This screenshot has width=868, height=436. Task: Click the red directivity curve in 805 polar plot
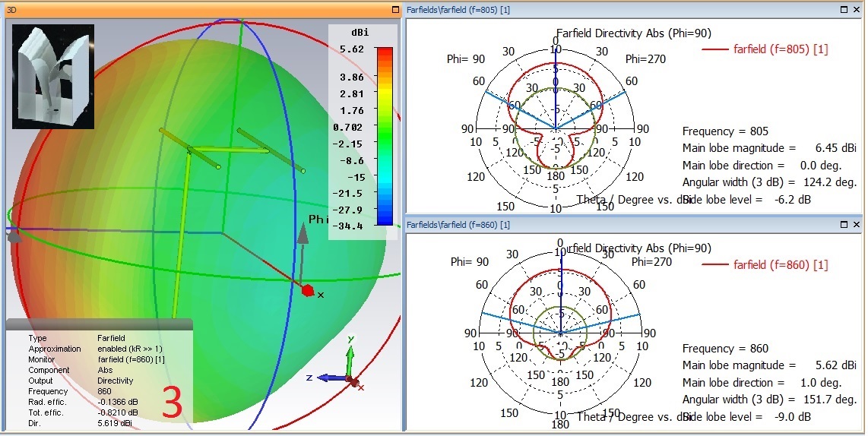(x=556, y=64)
